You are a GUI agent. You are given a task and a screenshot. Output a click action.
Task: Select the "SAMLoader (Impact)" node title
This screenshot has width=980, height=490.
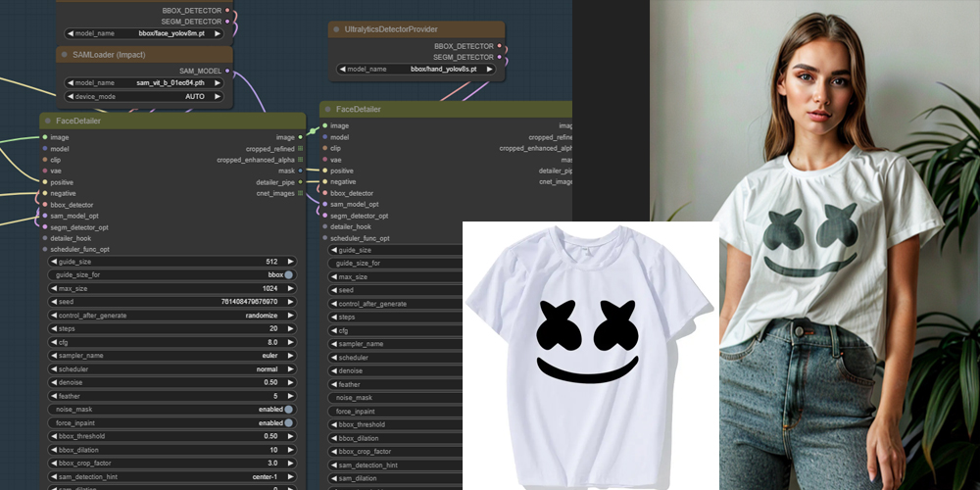tap(109, 55)
